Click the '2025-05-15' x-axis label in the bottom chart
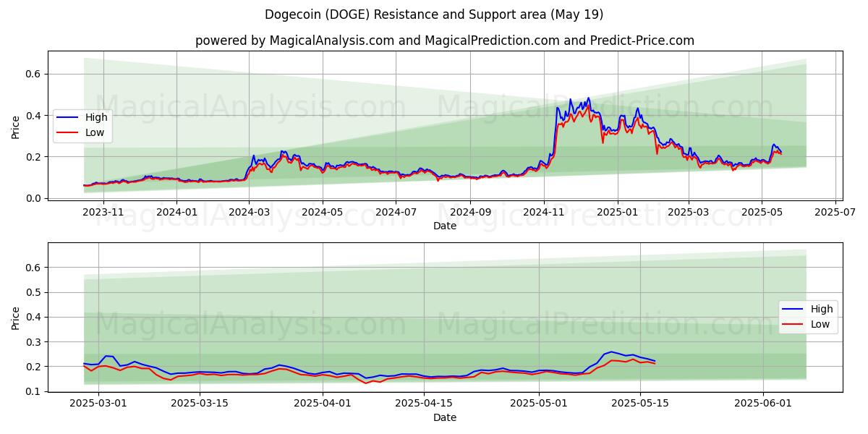This screenshot has width=868, height=434. (639, 404)
